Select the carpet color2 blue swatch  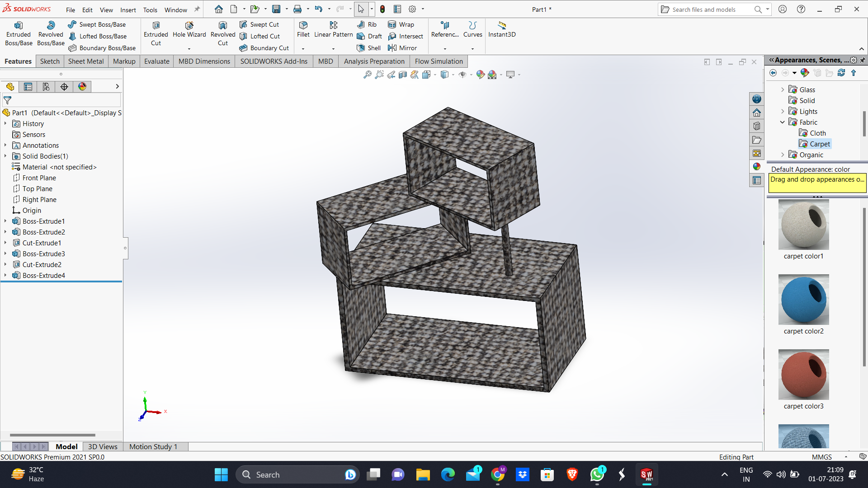coord(803,300)
